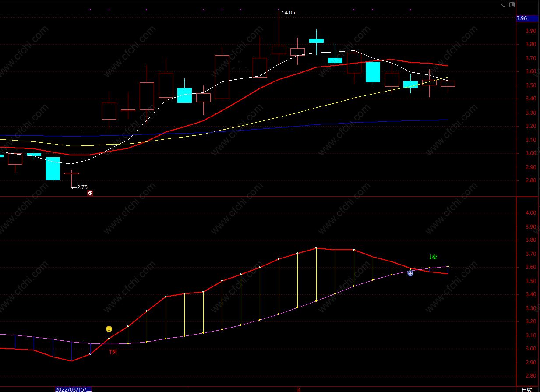Click the 2022/03/15/二 date label
Image resolution: width=540 pixels, height=392 pixels.
pyautogui.click(x=74, y=389)
